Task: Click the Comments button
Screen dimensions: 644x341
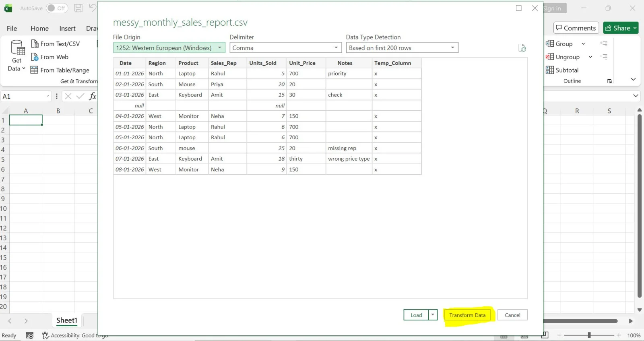Action: pyautogui.click(x=576, y=28)
